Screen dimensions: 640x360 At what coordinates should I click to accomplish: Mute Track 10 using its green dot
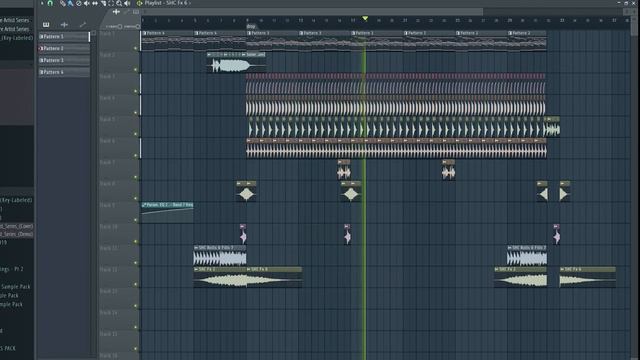tap(136, 242)
